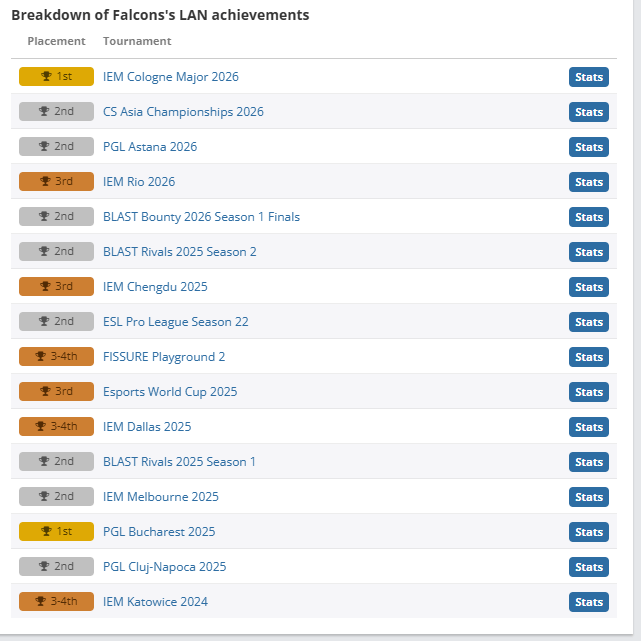The height and width of the screenshot is (641, 641).
Task: View Stats for BLAST Bounty 2026 Finals
Action: pos(589,217)
